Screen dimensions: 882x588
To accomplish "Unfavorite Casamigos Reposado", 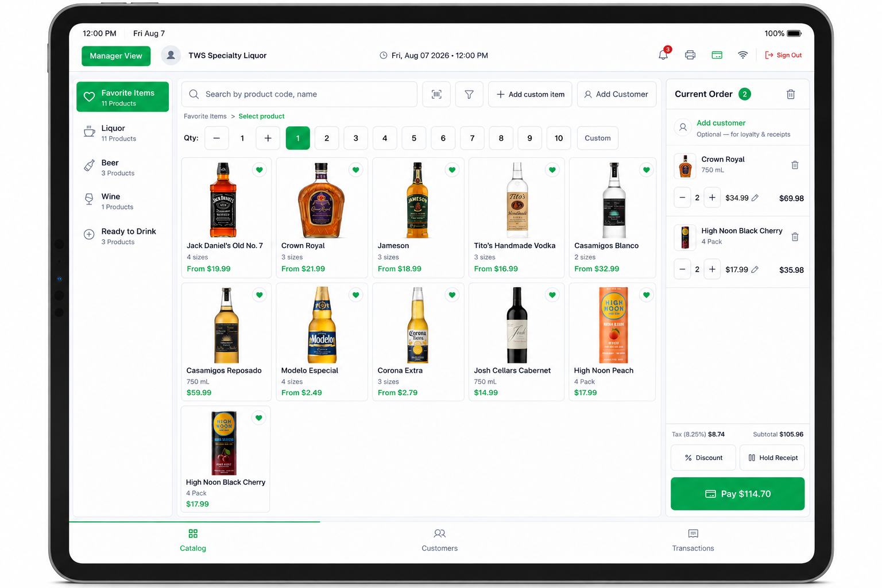I will (x=260, y=295).
